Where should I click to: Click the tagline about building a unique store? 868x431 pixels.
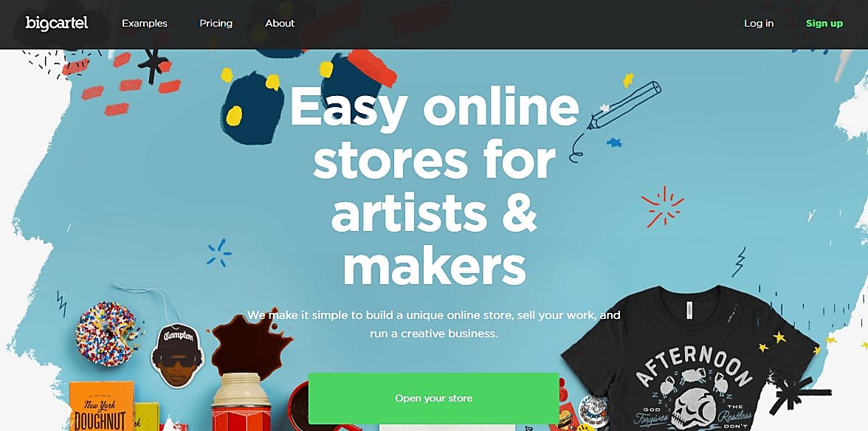433,324
